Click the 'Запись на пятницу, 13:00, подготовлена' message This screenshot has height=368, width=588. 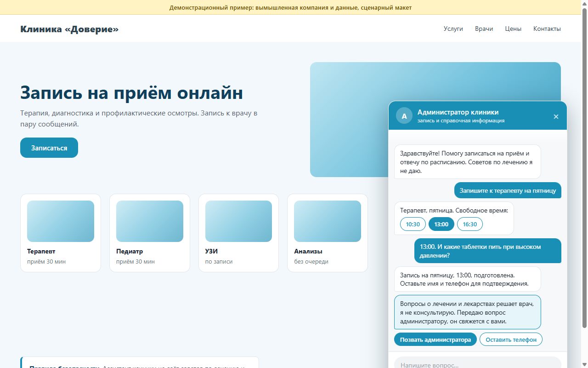[x=467, y=279]
